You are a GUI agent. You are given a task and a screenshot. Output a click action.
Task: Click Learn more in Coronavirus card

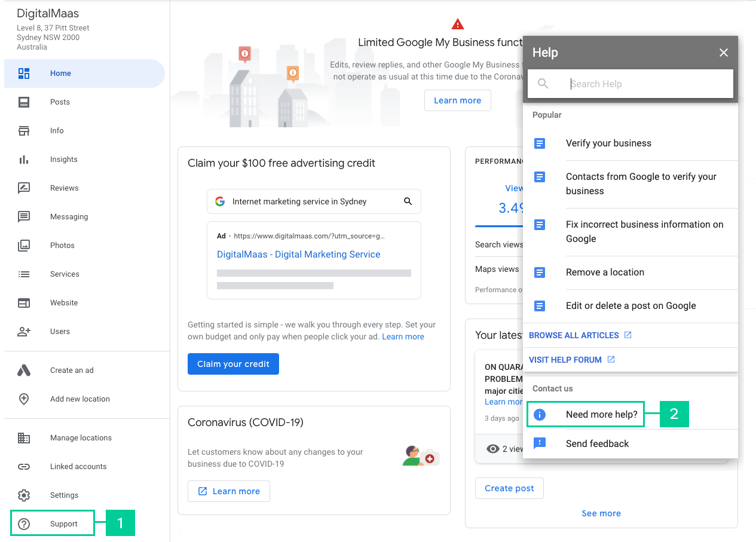(x=228, y=491)
